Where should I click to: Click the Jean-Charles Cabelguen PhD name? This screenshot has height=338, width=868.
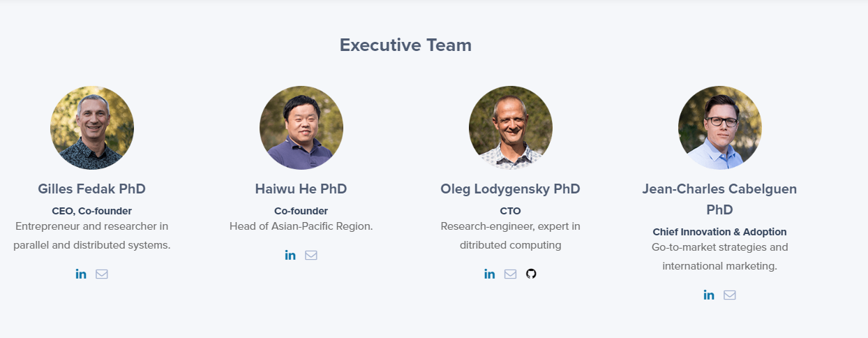point(720,199)
